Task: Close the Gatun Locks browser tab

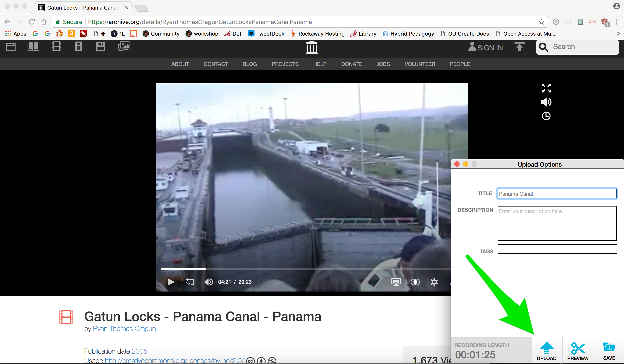Action: (126, 8)
